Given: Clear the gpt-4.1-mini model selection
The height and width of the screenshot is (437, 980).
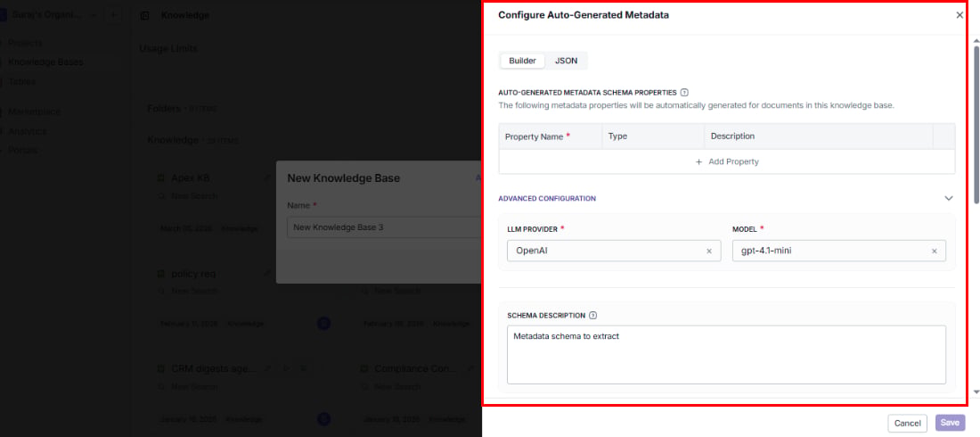Looking at the screenshot, I should coord(935,251).
